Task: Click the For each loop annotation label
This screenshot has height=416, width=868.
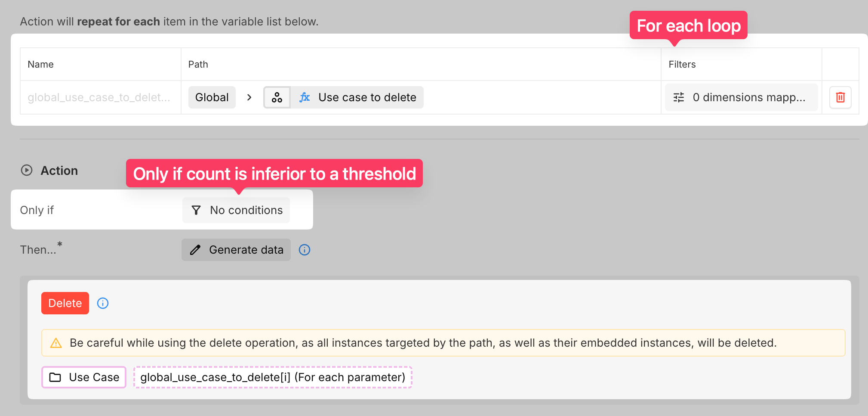Action: coord(688,26)
